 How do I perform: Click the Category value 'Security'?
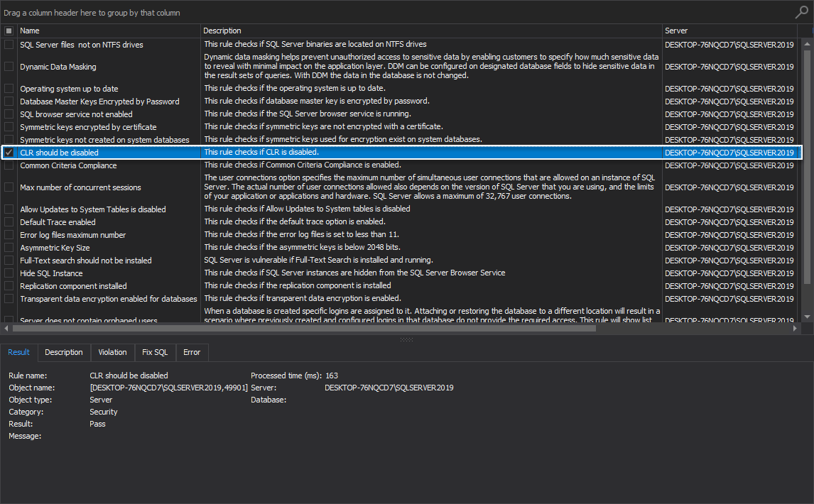103,412
